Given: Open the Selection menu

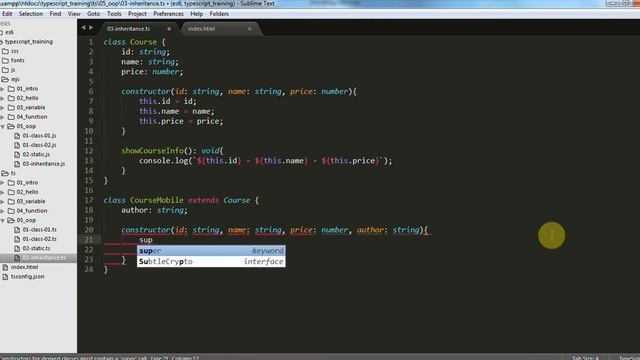Looking at the screenshot, I should pos(31,14).
